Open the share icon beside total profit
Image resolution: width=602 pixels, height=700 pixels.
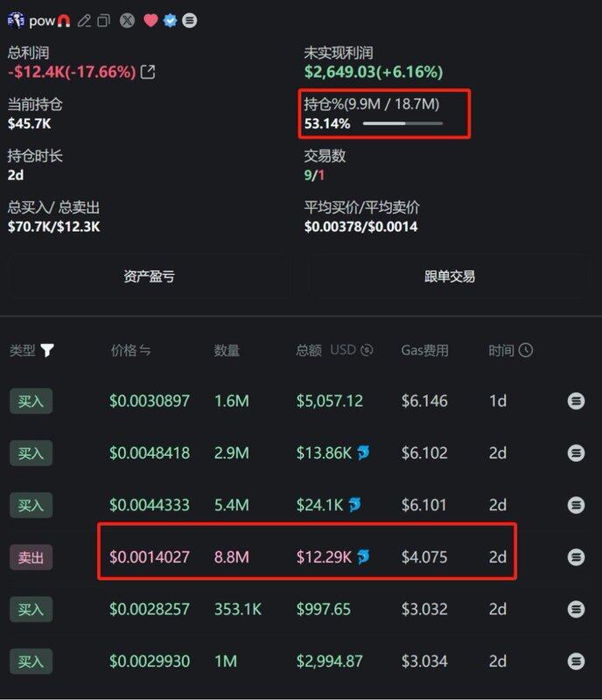(148, 72)
